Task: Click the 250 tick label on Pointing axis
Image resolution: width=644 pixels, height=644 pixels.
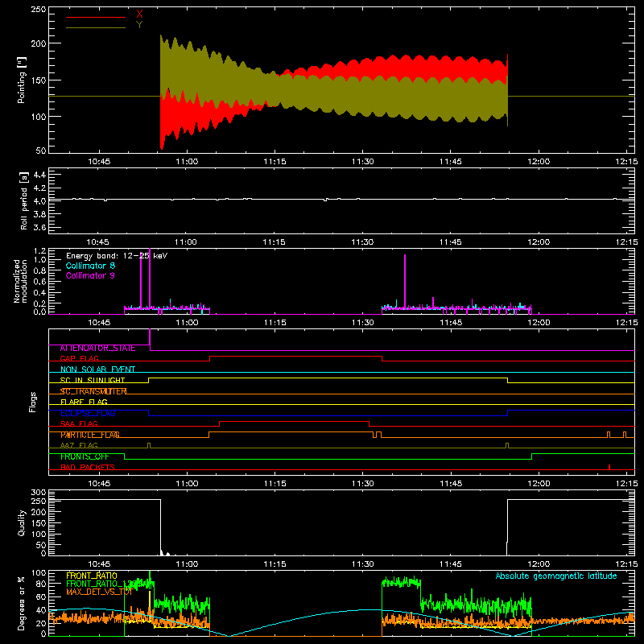Action: [39, 10]
